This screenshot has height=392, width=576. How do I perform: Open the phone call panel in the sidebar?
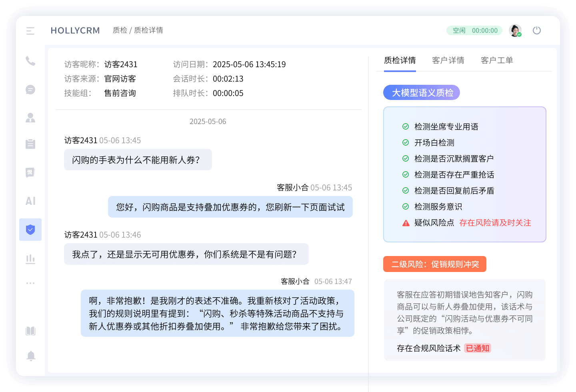coord(30,61)
